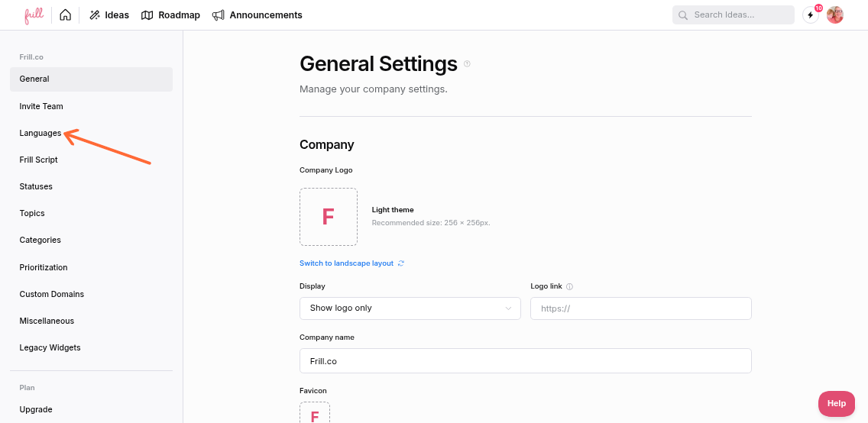Viewport: 868px width, 423px height.
Task: Click the Logo link info icon
Action: (x=570, y=287)
